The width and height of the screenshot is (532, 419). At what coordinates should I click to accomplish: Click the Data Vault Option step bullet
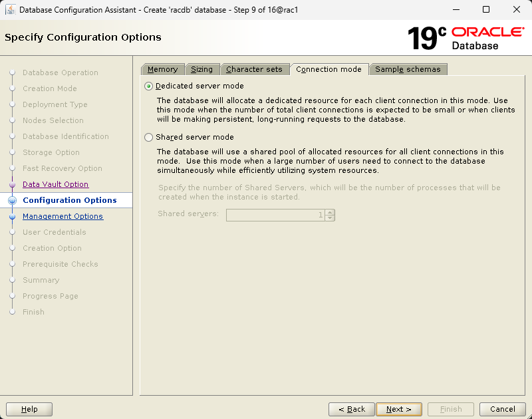point(12,185)
